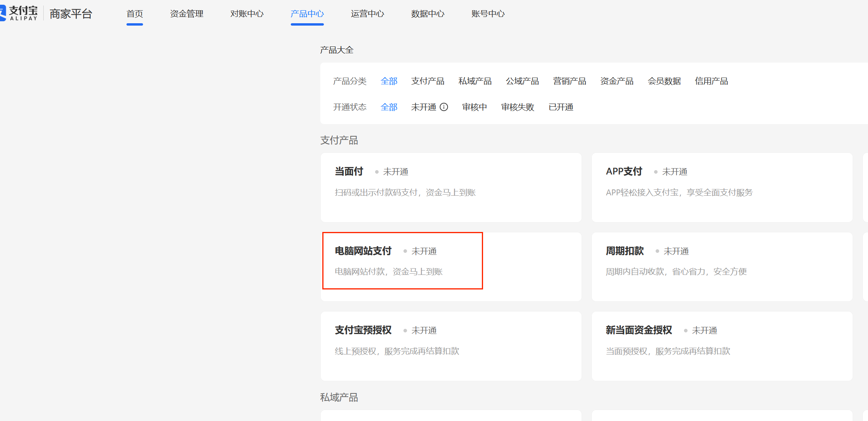Screen dimensions: 868x421
Task: Filter status by 已开通
Action: [561, 107]
